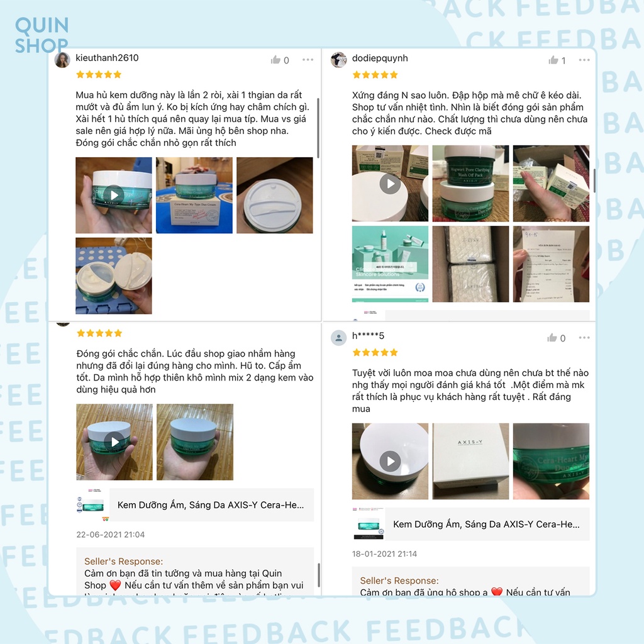644x644 pixels.
Task: Open Kem Dưỡng Ẩm product link under 22-06-2021 review
Action: point(195,505)
